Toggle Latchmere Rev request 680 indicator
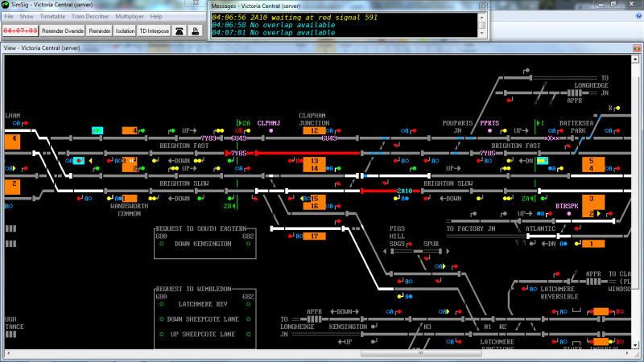Image resolution: width=644 pixels, height=362 pixels. (162, 304)
